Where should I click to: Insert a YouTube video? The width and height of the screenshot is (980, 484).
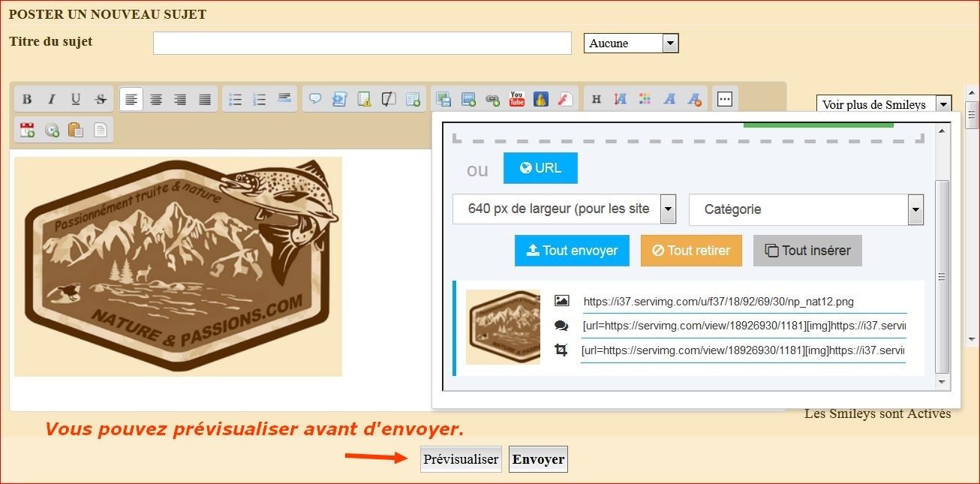517,99
